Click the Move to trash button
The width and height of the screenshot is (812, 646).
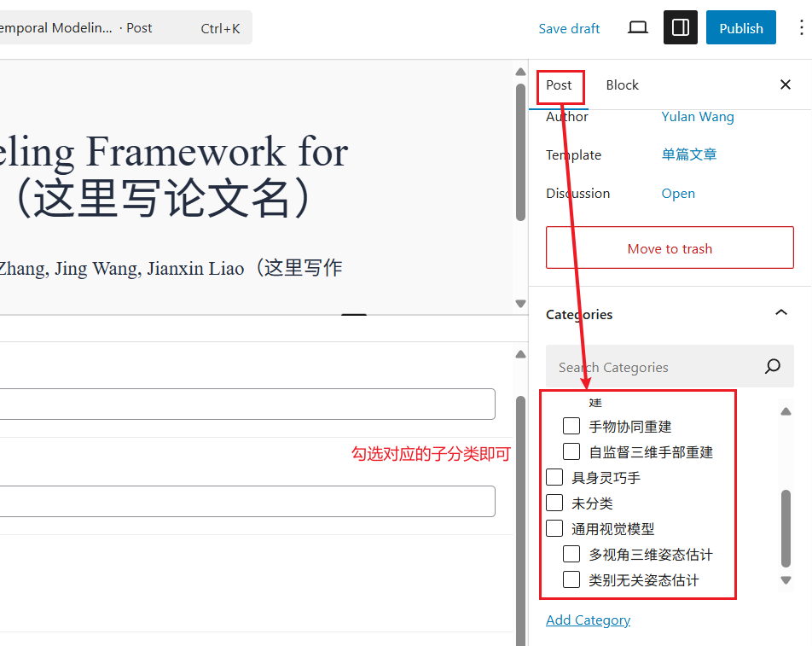670,248
